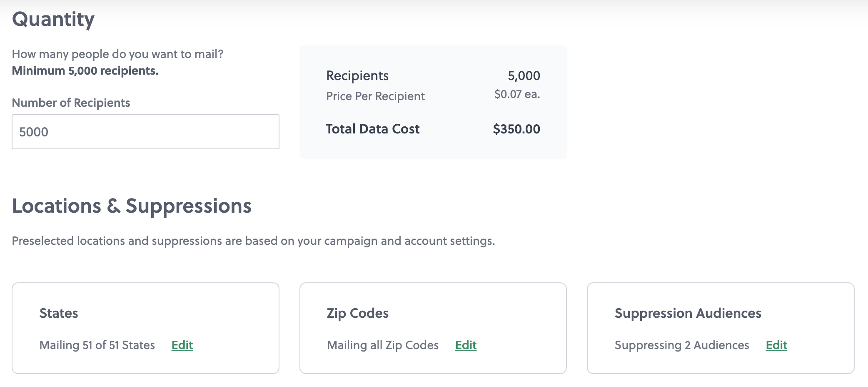868x387 pixels.
Task: Click the Quantity section heading
Action: pos(53,19)
